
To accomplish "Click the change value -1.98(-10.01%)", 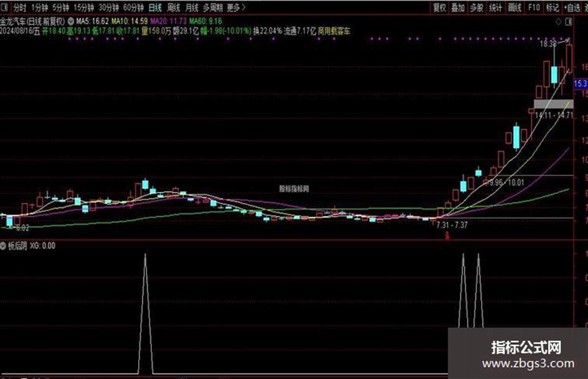I will (226, 31).
